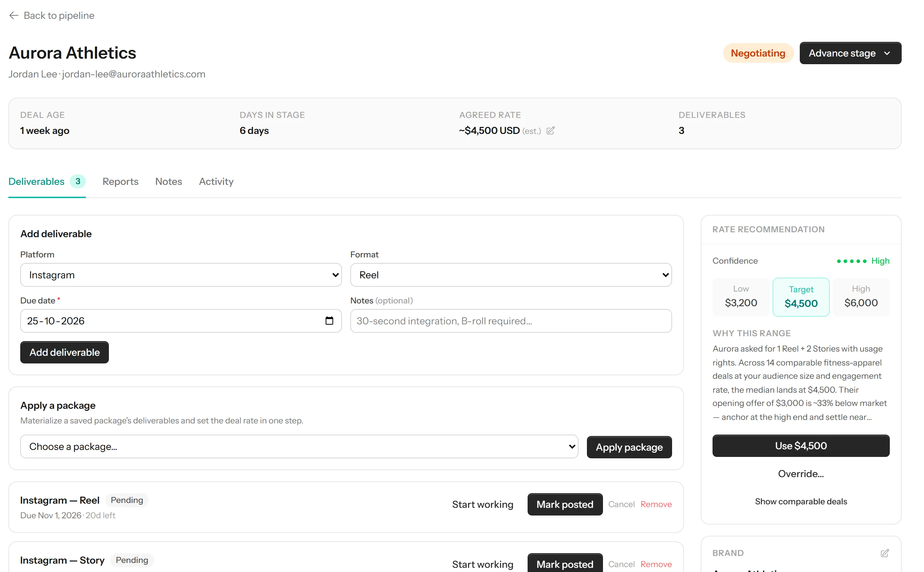Open the Format Reel dropdown
Image resolution: width=924 pixels, height=572 pixels.
[511, 275]
